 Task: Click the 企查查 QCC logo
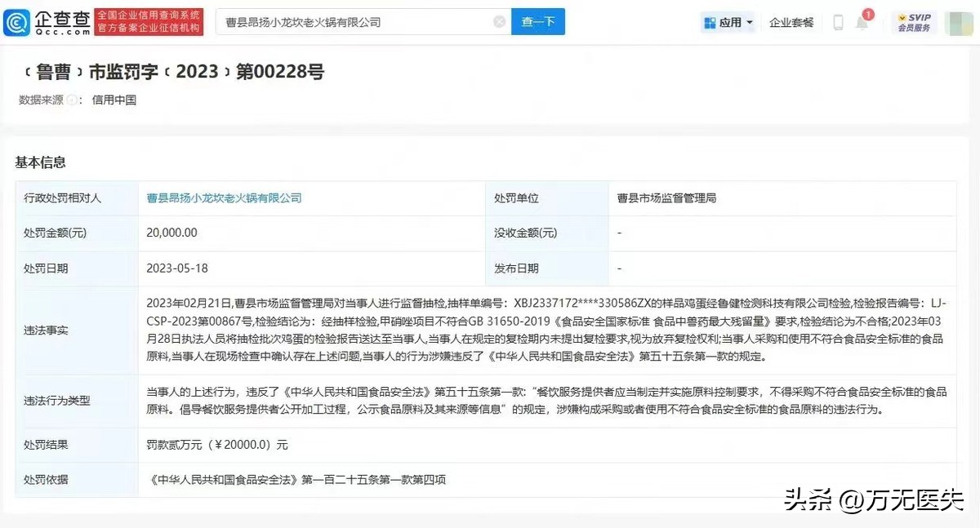(51, 22)
